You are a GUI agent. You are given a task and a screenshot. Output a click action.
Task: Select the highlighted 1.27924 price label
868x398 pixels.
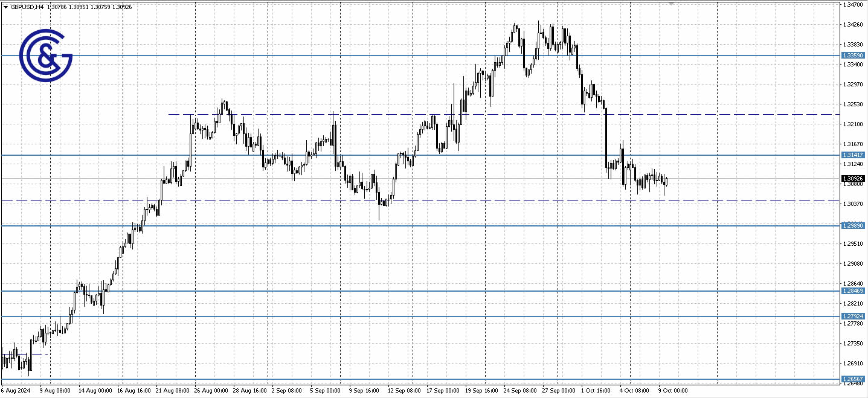click(852, 316)
